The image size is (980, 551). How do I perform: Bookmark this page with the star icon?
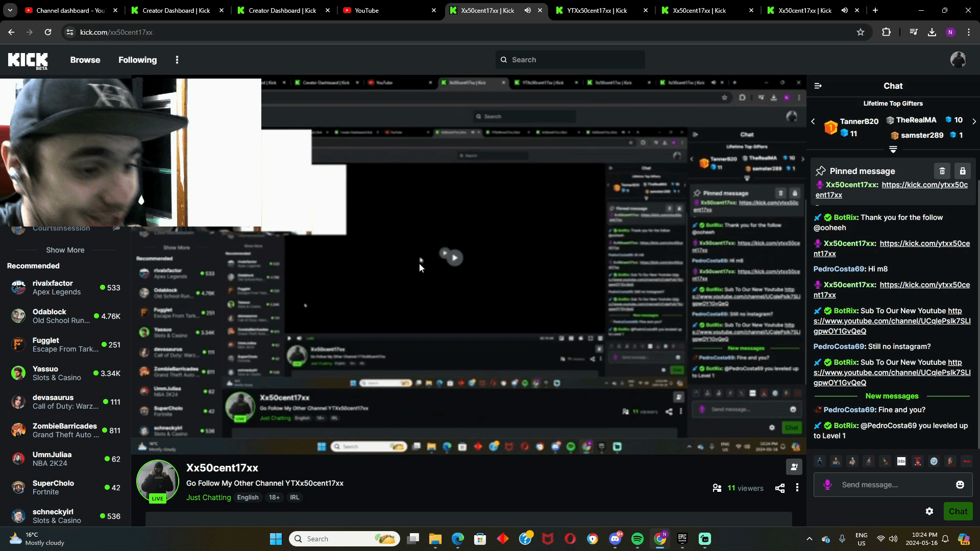(x=861, y=32)
